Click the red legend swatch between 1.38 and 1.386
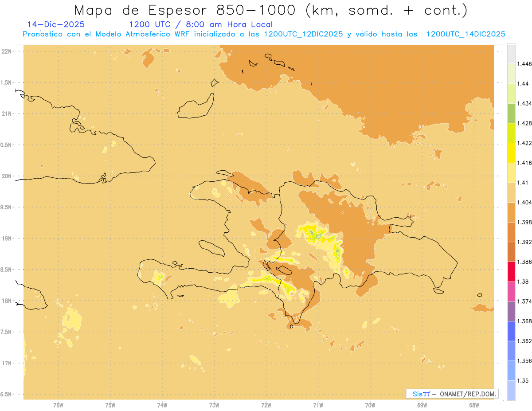The image size is (532, 411). pyautogui.click(x=511, y=271)
